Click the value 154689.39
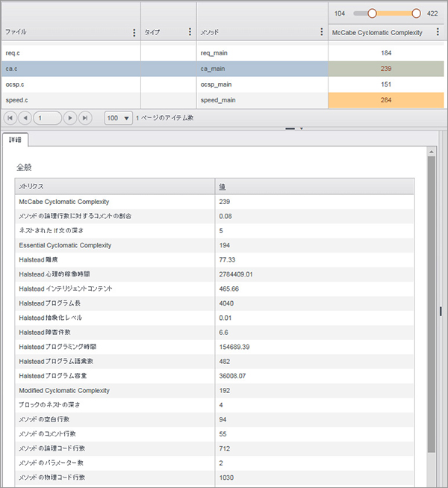This screenshot has height=488, width=448. 234,347
